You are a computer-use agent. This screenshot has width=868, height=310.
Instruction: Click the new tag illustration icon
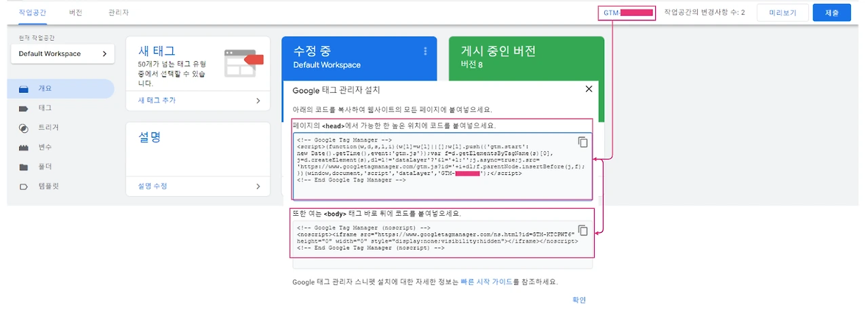click(x=244, y=62)
